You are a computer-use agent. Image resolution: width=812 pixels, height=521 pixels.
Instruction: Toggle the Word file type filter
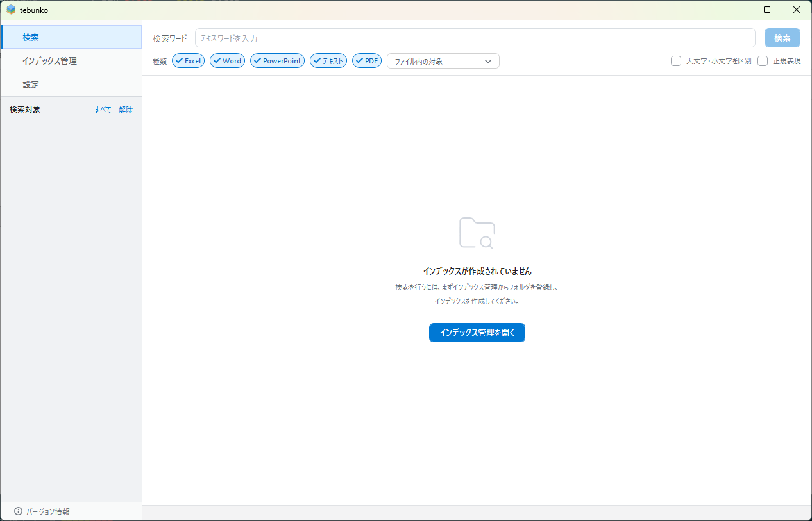pyautogui.click(x=227, y=61)
